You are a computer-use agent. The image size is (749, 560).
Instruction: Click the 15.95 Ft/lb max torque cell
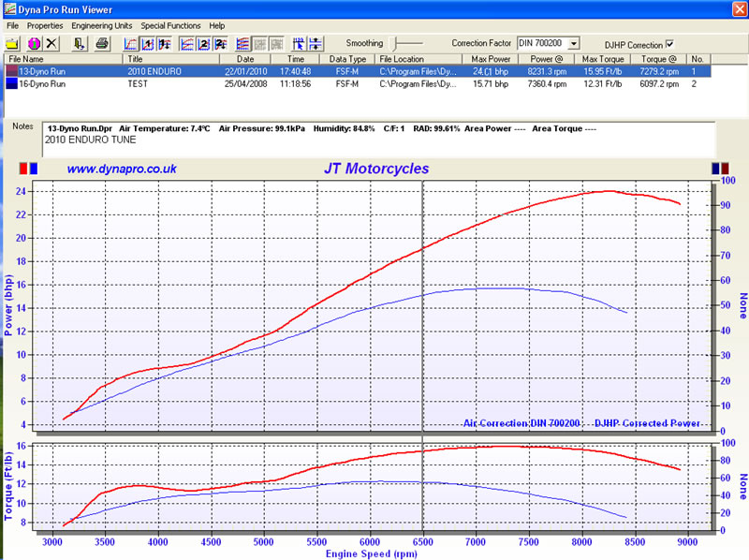[603, 71]
